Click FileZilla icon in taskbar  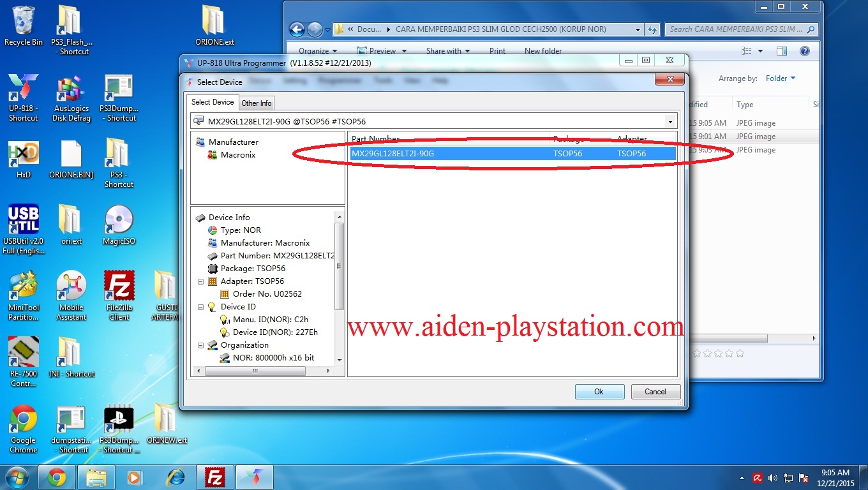[215, 477]
